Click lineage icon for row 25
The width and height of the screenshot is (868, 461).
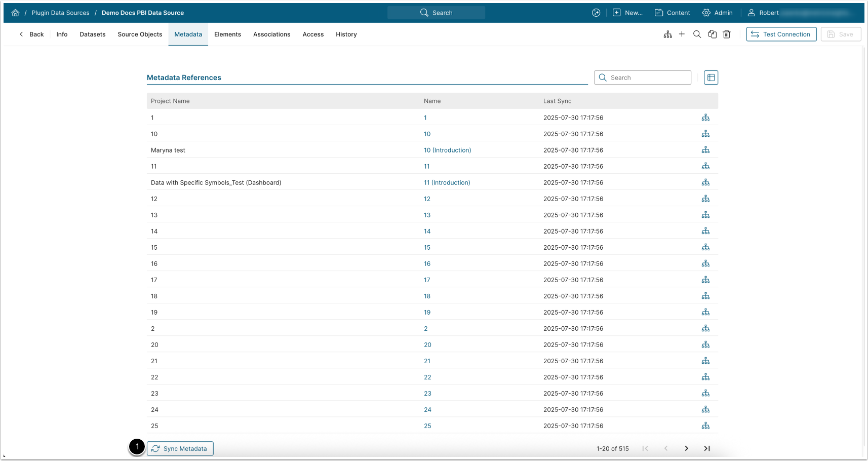point(705,426)
